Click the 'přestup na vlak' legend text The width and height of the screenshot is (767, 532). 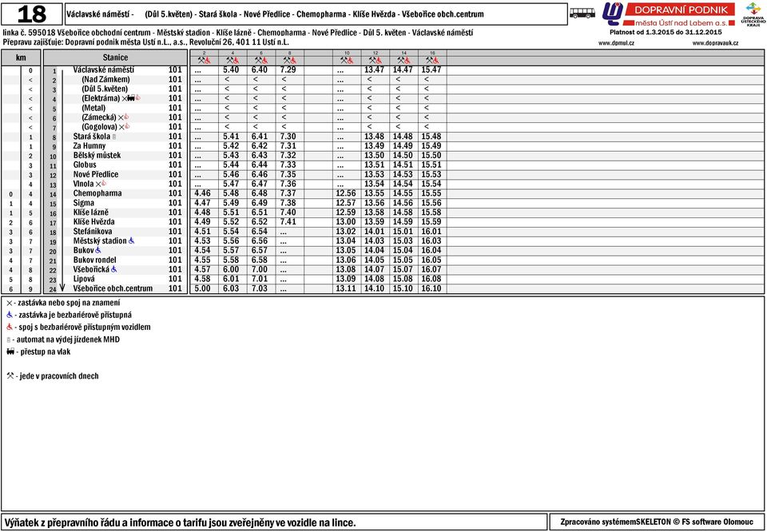point(46,351)
